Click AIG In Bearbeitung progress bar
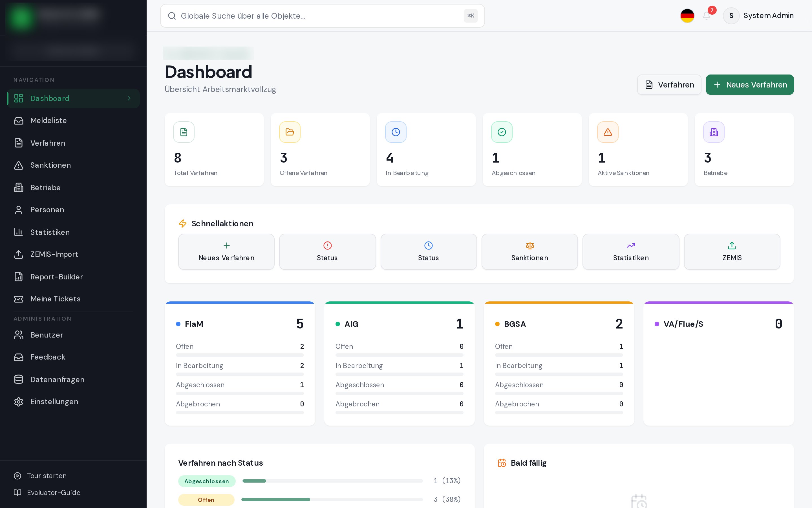 (x=399, y=374)
